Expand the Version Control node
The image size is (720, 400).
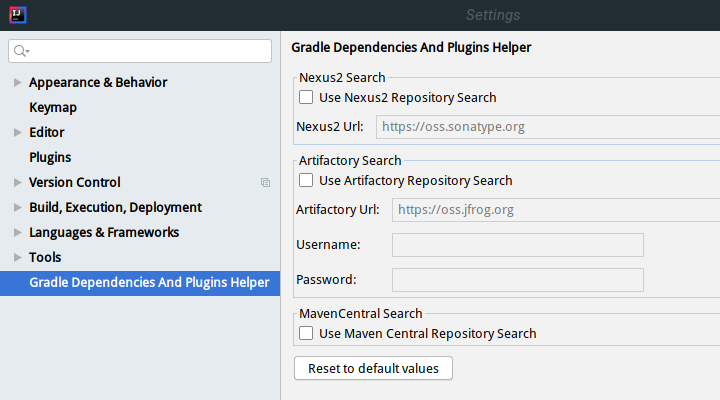(x=17, y=182)
